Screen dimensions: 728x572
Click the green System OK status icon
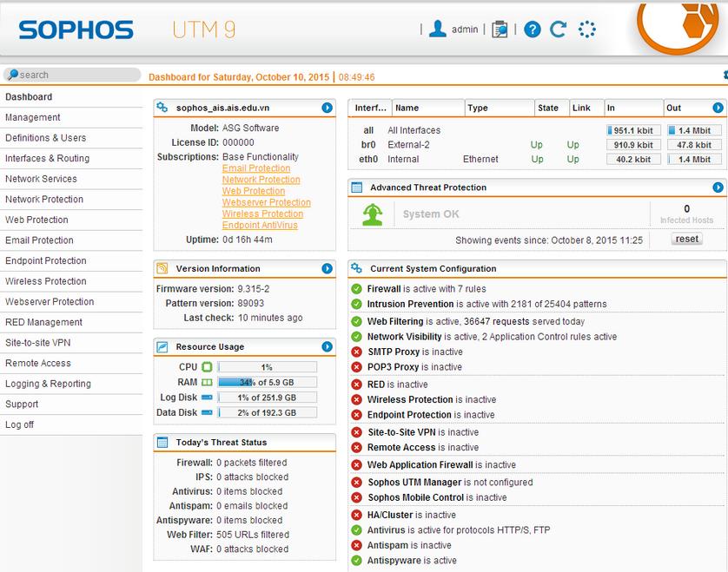click(373, 214)
